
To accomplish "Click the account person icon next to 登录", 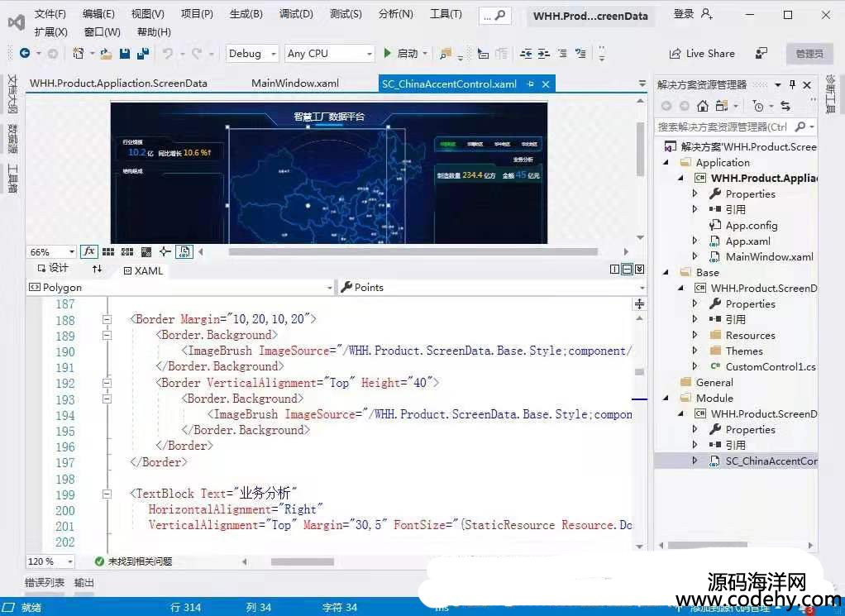I will click(706, 13).
